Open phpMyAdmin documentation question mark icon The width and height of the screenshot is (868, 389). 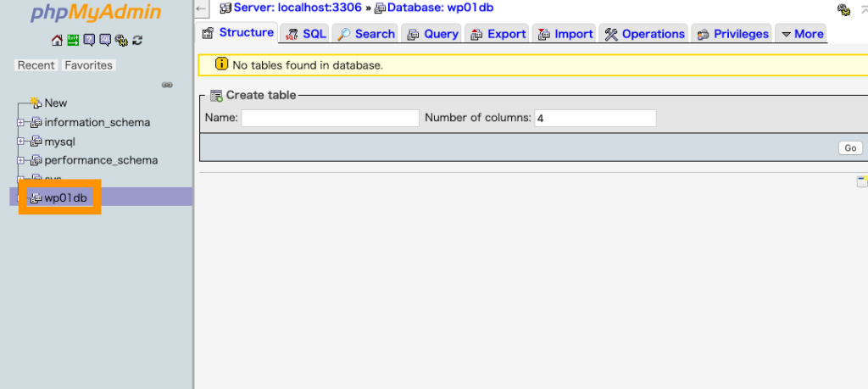[x=89, y=40]
